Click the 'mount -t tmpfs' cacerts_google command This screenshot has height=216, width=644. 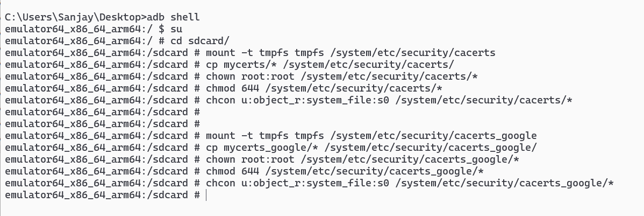pyautogui.click(x=371, y=136)
